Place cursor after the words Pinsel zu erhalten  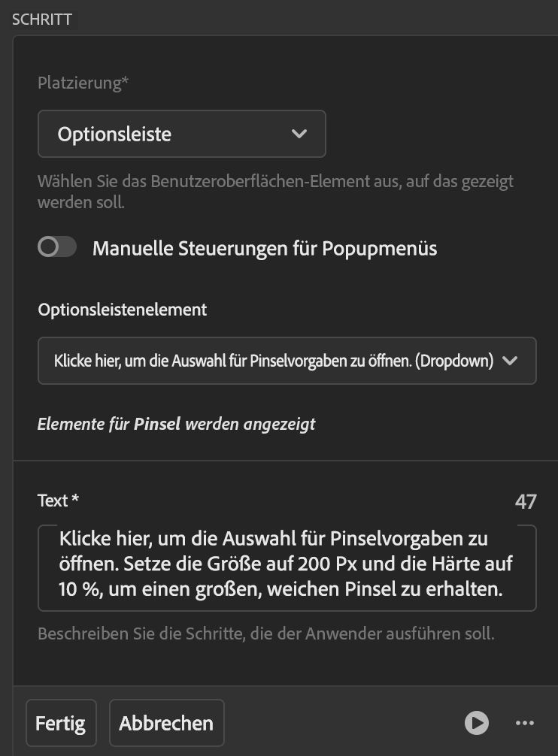pyautogui.click(x=504, y=591)
